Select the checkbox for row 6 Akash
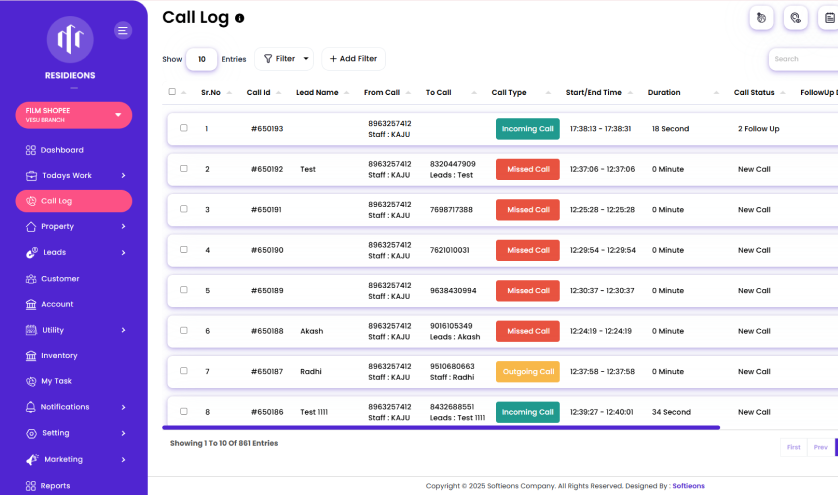838x495 pixels. (184, 330)
